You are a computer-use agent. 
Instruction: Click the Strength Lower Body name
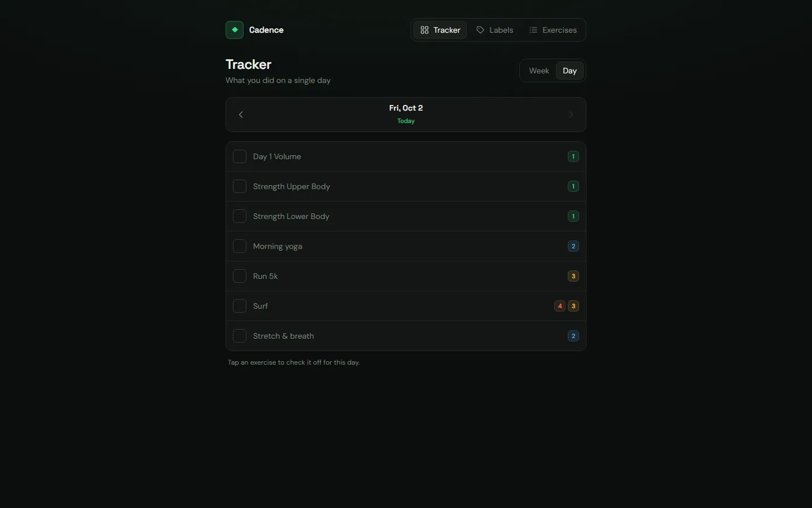291,216
